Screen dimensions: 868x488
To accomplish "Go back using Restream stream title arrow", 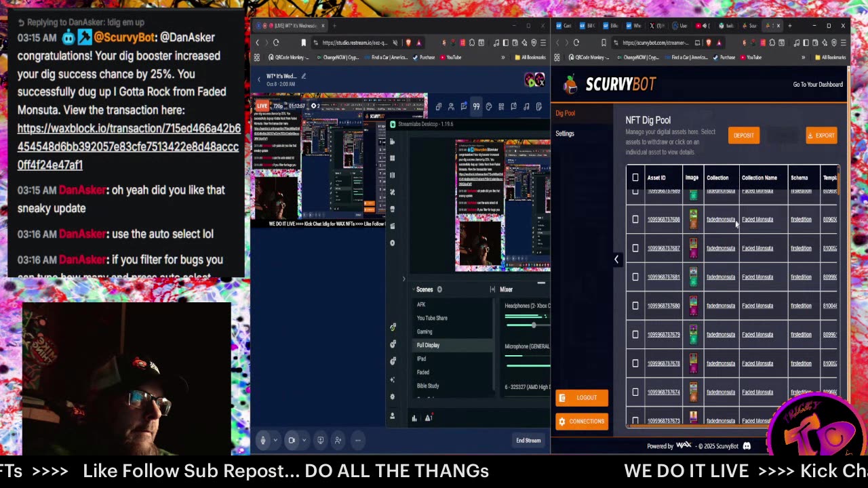I will pos(258,79).
